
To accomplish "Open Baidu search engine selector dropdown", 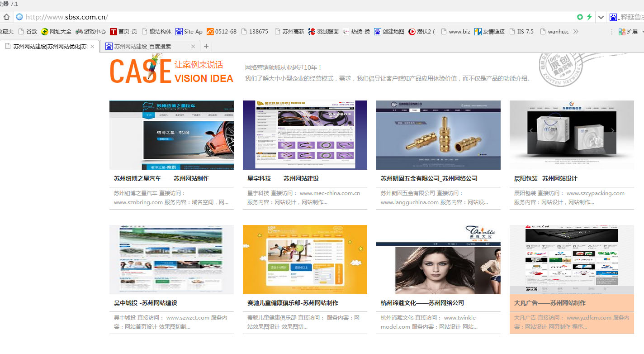I will [614, 17].
